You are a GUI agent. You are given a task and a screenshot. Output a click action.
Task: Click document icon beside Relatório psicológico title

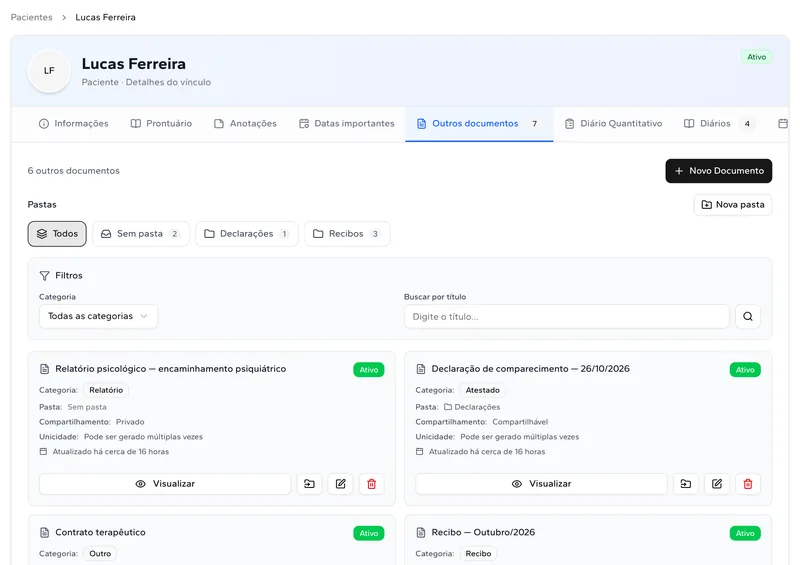(x=44, y=369)
